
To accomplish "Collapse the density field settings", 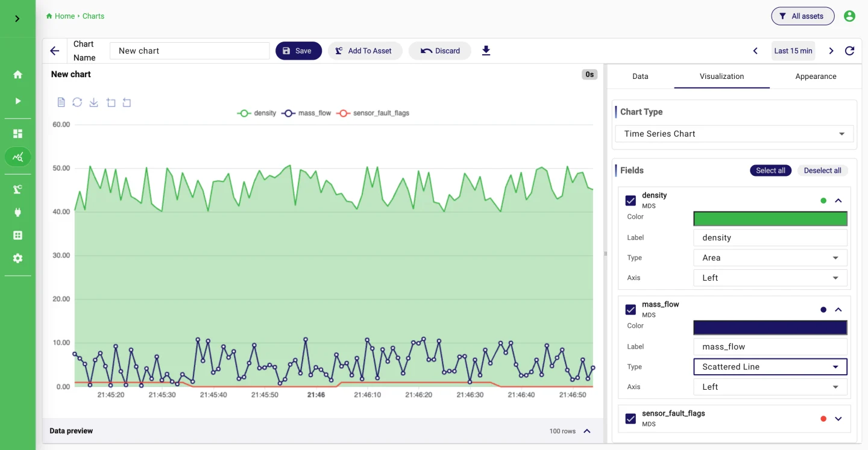I will tap(838, 201).
